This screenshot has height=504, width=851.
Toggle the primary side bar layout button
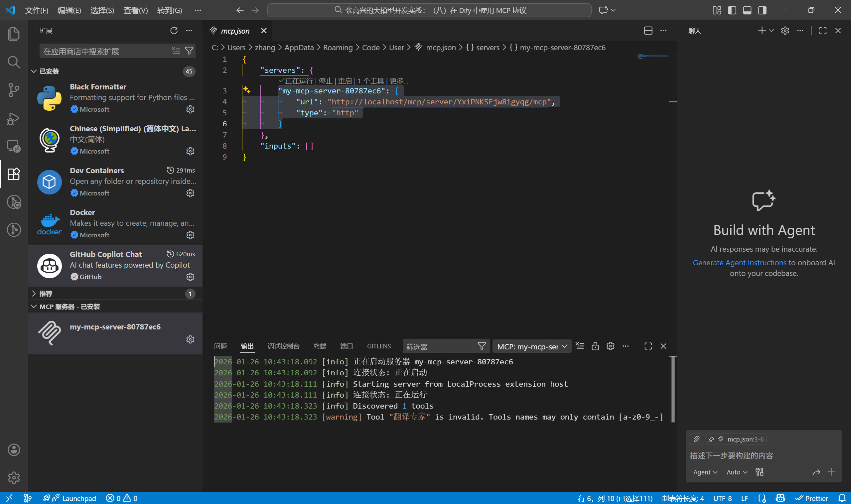pyautogui.click(x=732, y=10)
